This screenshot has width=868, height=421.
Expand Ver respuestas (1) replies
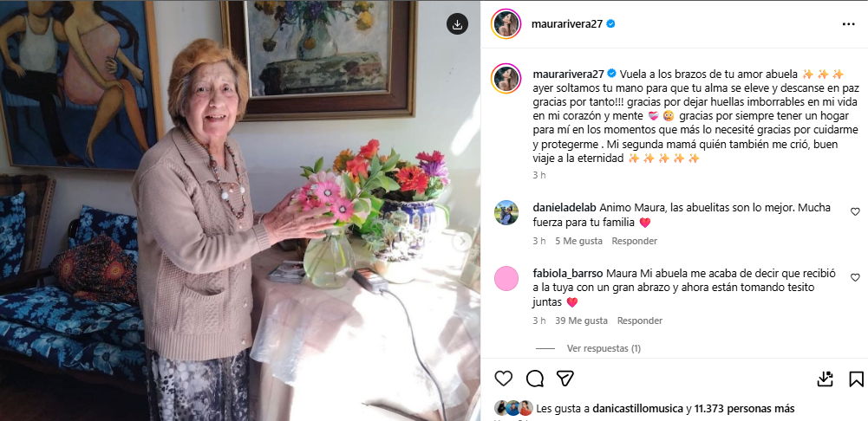[x=604, y=348]
